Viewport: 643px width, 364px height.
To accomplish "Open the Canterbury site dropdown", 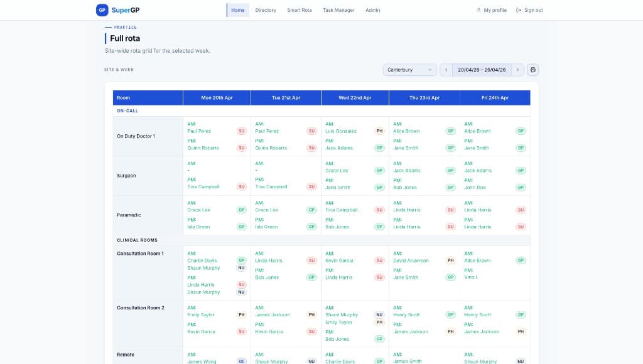I will pos(409,70).
